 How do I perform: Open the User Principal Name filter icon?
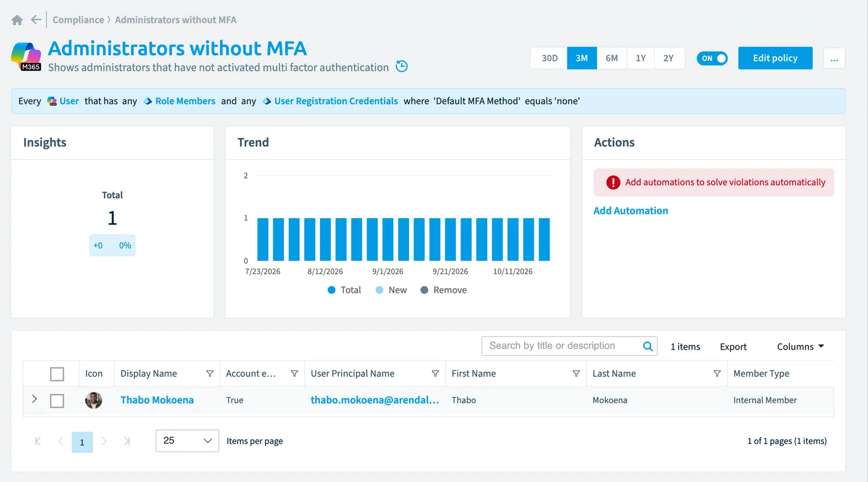[435, 373]
